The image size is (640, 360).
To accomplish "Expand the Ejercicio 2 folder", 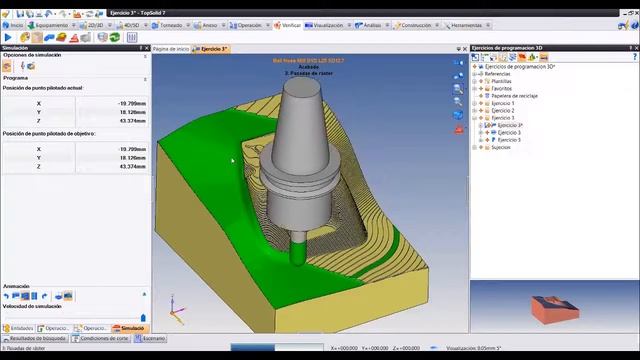I will pos(474,111).
